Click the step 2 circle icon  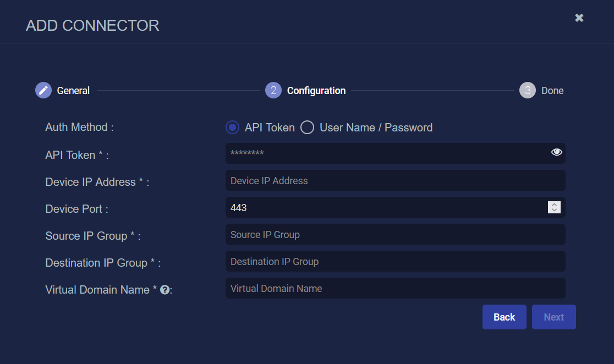click(273, 91)
